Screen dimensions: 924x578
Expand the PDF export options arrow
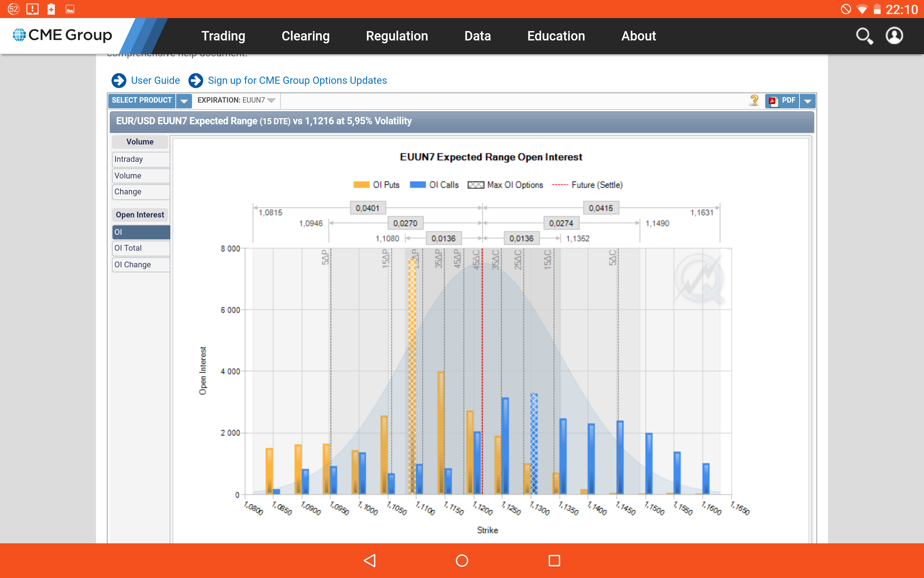807,101
